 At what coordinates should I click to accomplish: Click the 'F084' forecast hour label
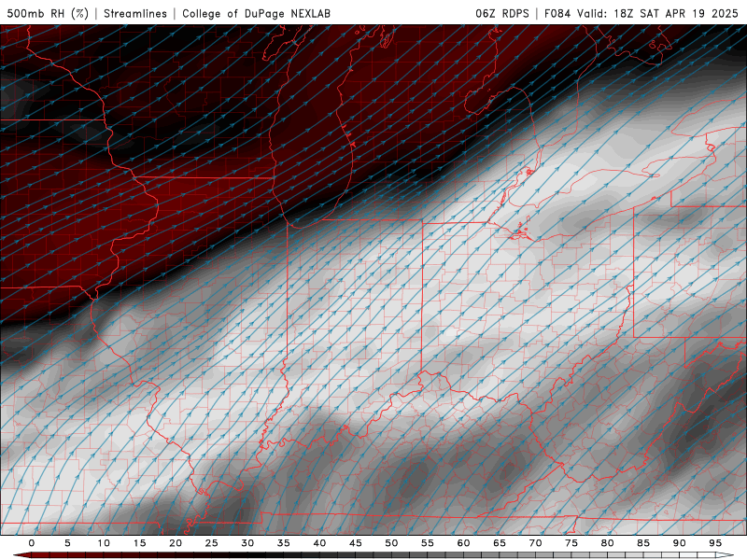(557, 13)
